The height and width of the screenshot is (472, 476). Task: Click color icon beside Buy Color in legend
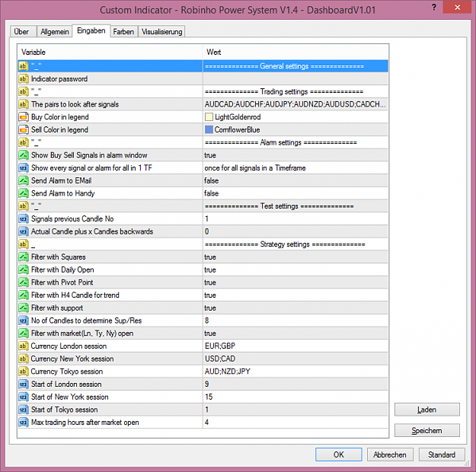click(x=24, y=117)
